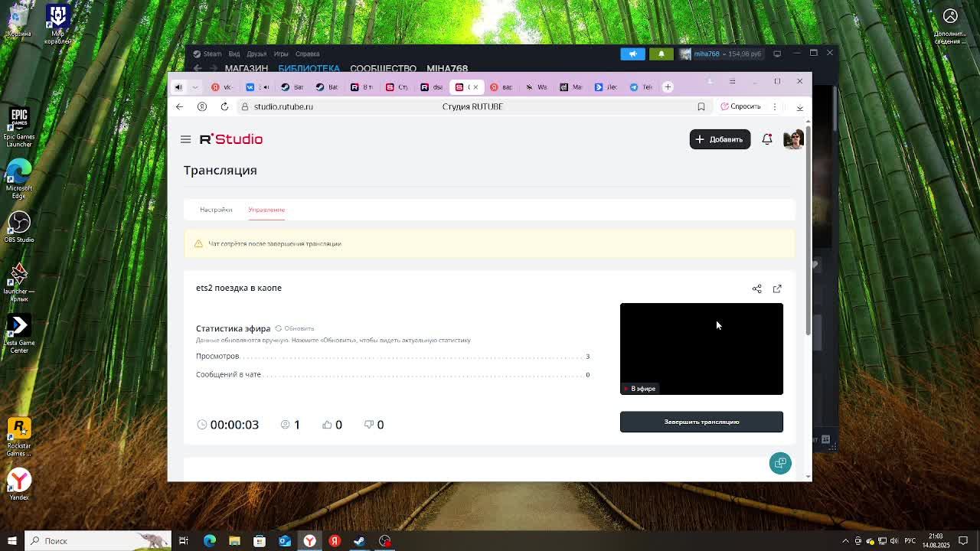Open broadcast in new window icon
This screenshot has height=551, width=980.
click(x=777, y=289)
